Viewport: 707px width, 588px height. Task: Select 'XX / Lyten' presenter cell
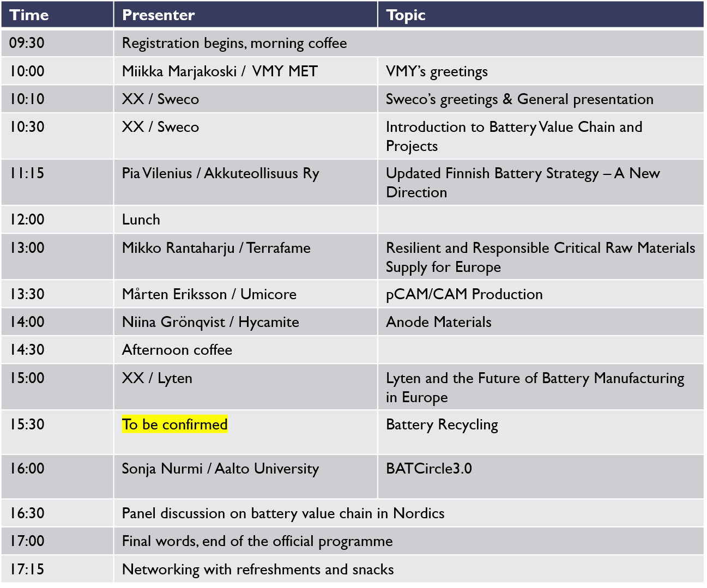coord(245,387)
